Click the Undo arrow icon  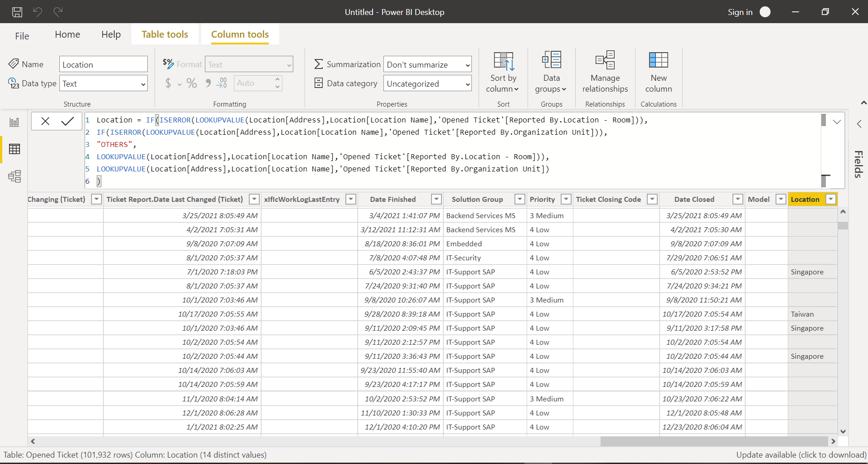point(38,12)
